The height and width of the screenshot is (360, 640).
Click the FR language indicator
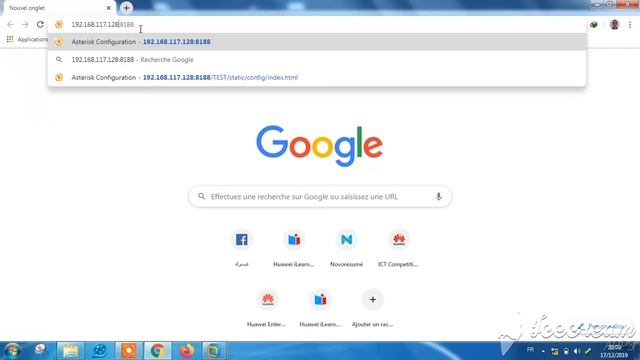click(530, 350)
